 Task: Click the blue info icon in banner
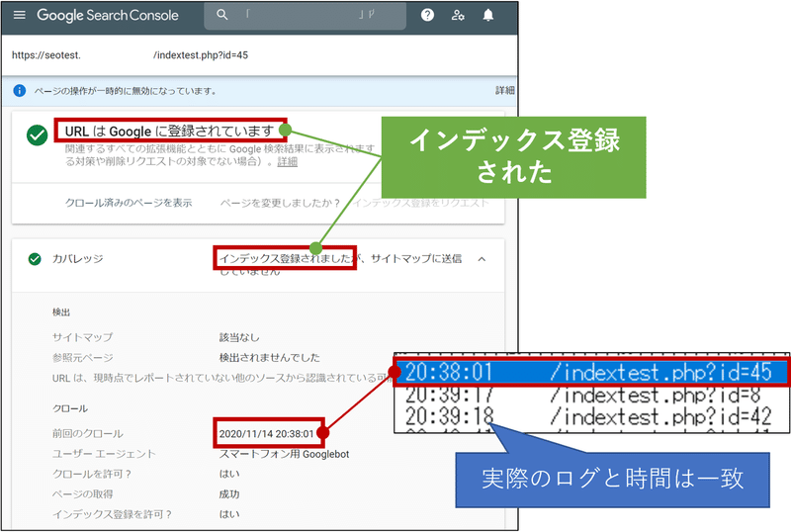19,91
